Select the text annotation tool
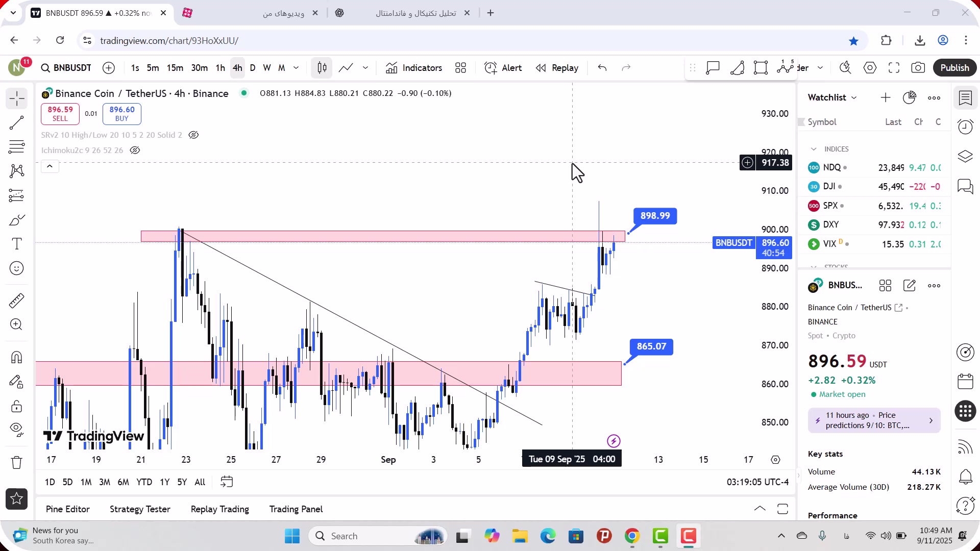980x551 pixels. tap(16, 244)
